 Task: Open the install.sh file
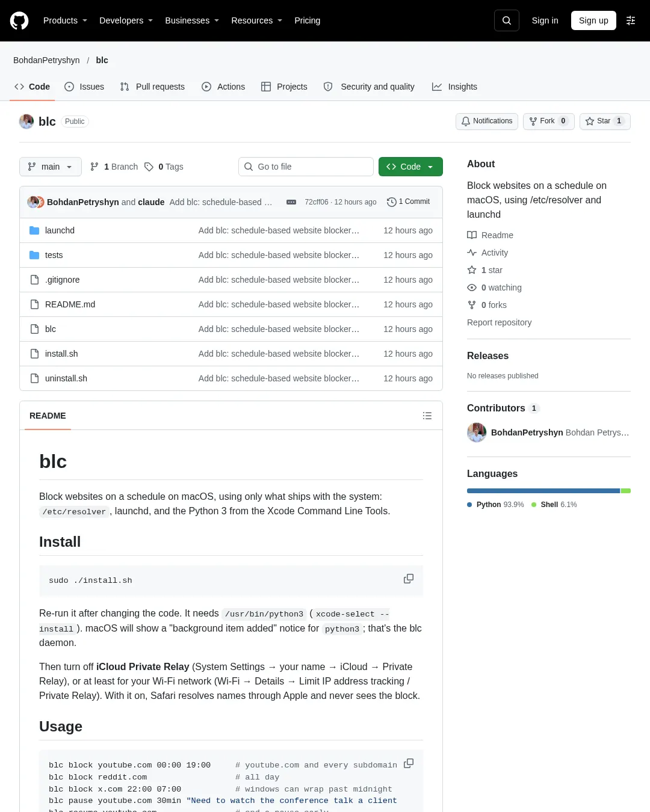(61, 354)
